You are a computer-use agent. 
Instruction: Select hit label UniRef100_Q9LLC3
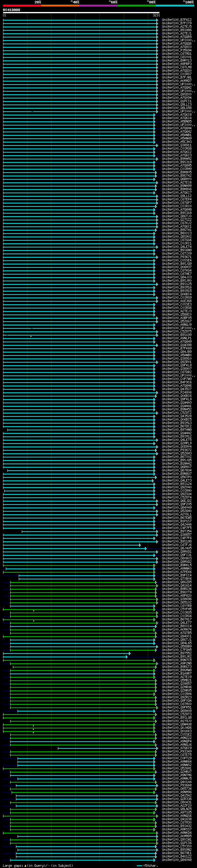pyautogui.click(x=177, y=104)
